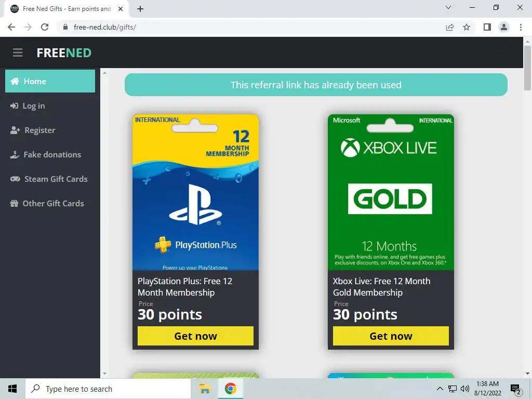Click the PlayStation Plus card image
The height and width of the screenshot is (399, 532).
[195, 192]
